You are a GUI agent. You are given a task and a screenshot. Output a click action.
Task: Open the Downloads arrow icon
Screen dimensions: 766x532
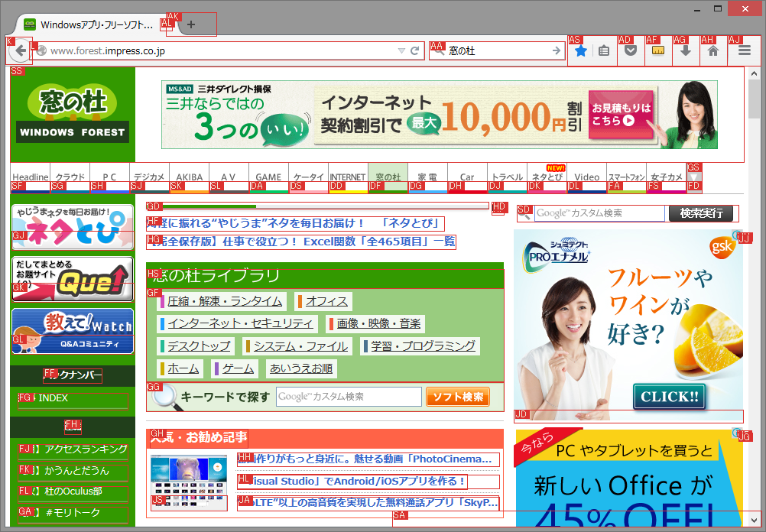click(685, 50)
